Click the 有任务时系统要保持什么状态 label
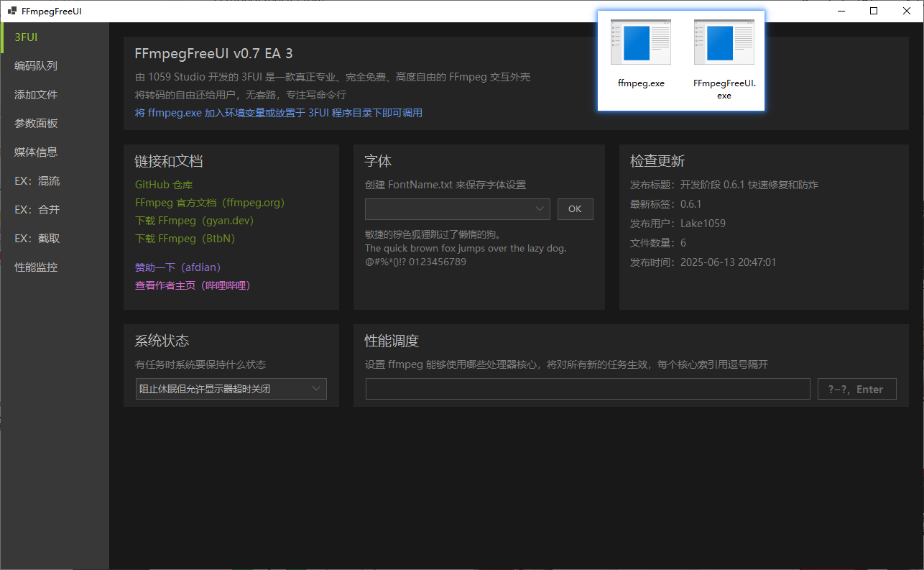The height and width of the screenshot is (570, 924). (x=200, y=364)
